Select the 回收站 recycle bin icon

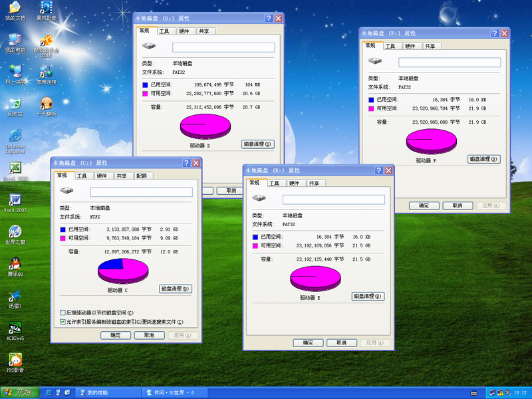click(15, 107)
